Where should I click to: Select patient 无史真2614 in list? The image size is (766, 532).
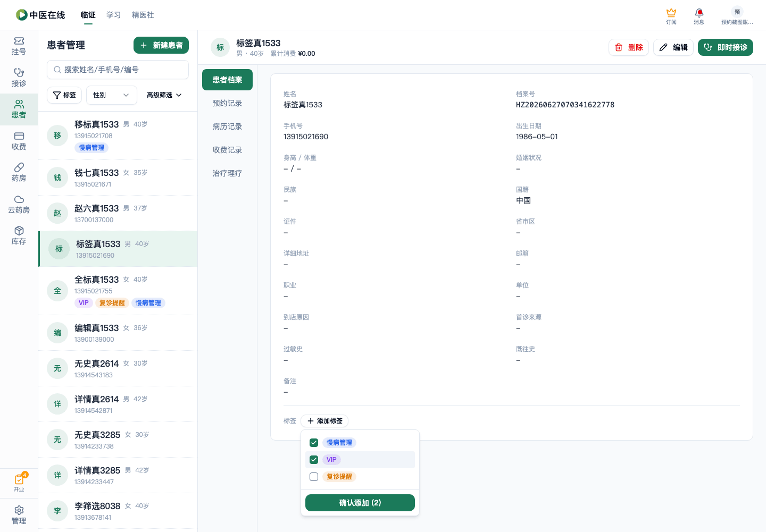(118, 368)
